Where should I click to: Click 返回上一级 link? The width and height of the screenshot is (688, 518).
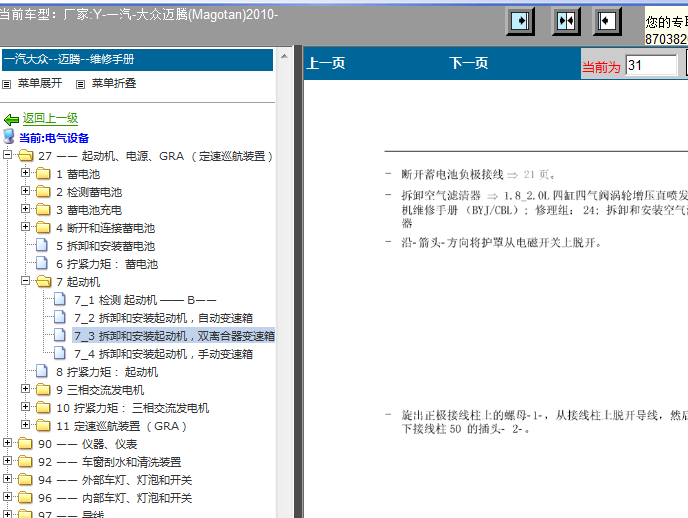click(x=50, y=118)
